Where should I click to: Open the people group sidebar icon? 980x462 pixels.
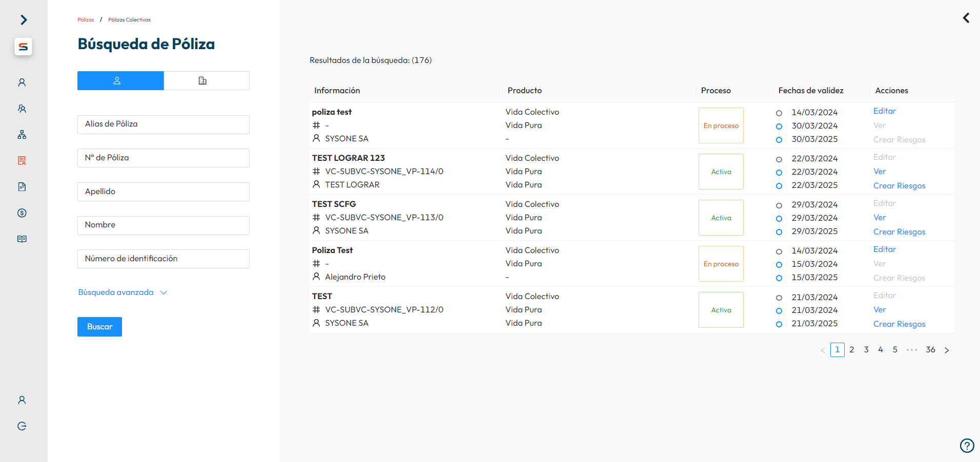(22, 109)
